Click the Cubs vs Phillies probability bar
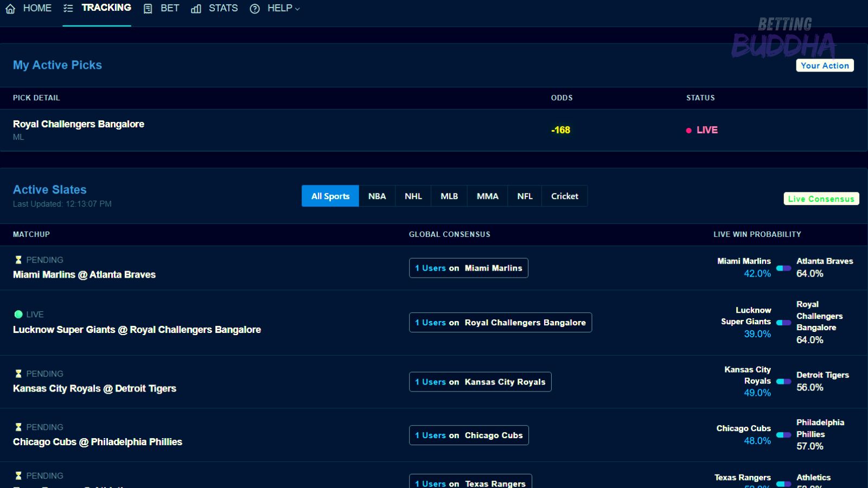The height and width of the screenshot is (488, 868). tap(784, 435)
